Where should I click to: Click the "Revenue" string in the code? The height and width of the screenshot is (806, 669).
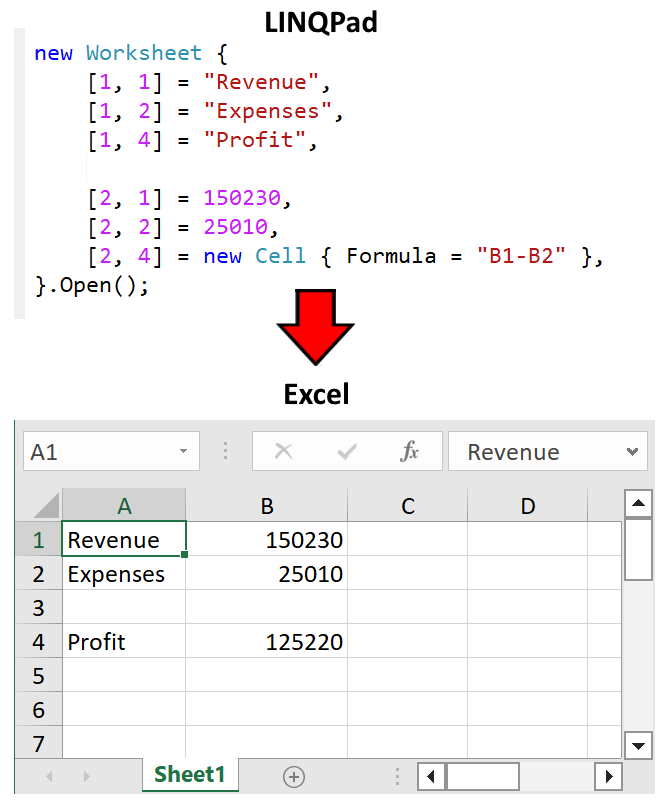261,82
